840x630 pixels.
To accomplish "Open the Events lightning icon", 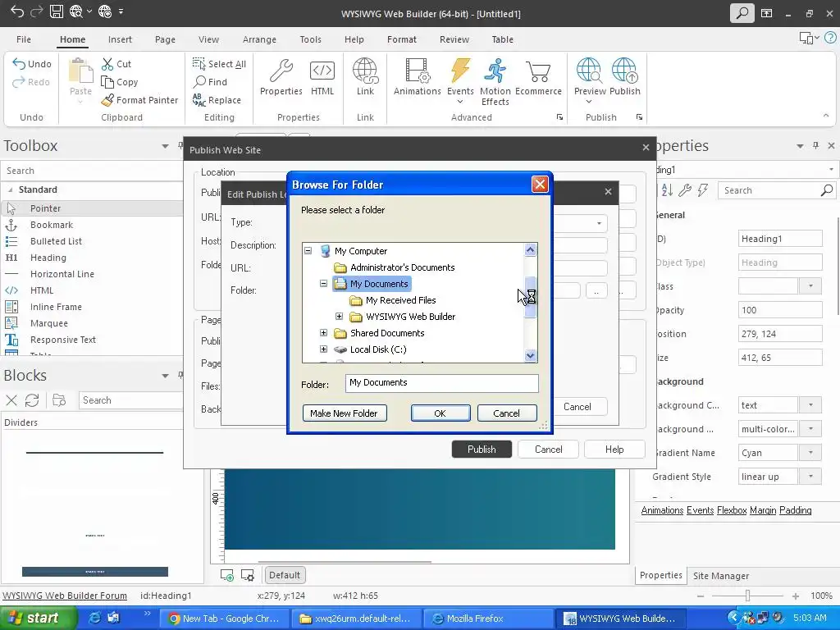I will coord(460,71).
